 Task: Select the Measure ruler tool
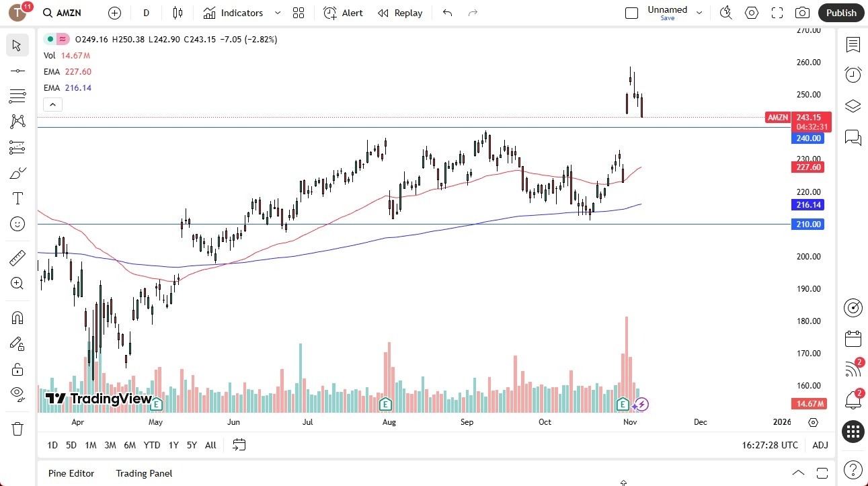click(x=17, y=257)
